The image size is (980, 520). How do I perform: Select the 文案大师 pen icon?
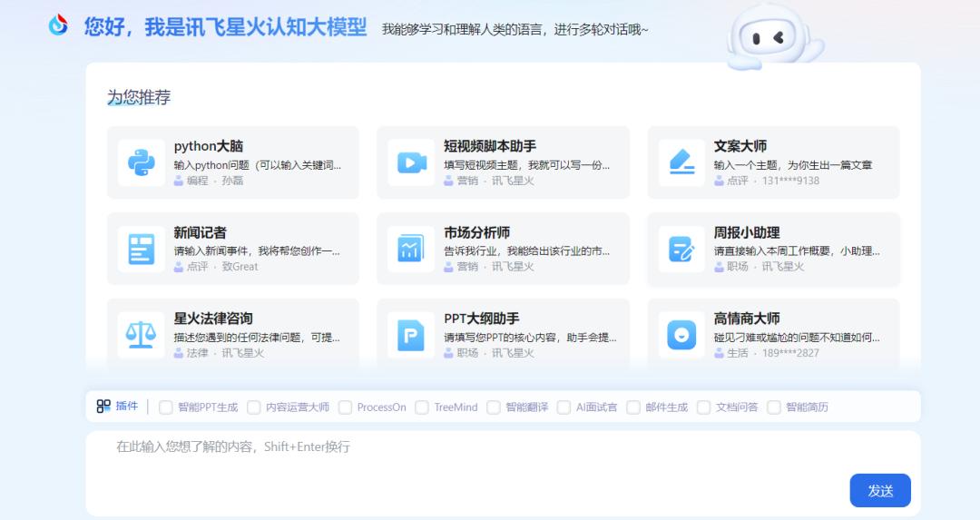pos(681,162)
